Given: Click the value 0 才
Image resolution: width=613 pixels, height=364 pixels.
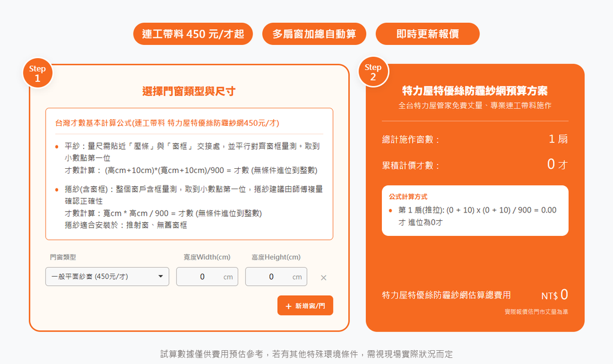Looking at the screenshot, I should [557, 164].
